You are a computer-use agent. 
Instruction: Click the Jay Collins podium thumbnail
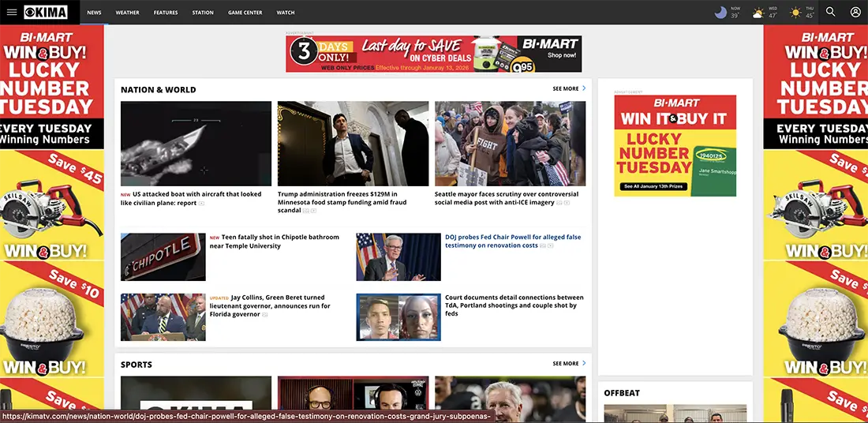click(163, 317)
